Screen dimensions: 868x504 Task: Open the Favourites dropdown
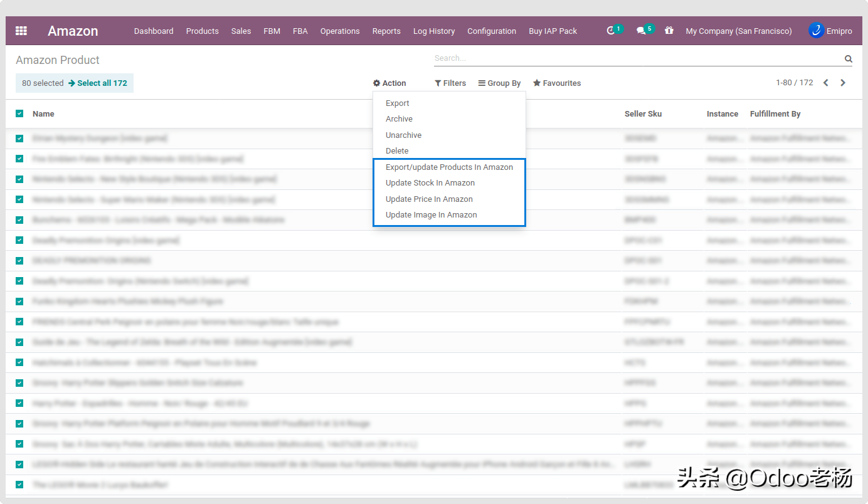tap(557, 83)
